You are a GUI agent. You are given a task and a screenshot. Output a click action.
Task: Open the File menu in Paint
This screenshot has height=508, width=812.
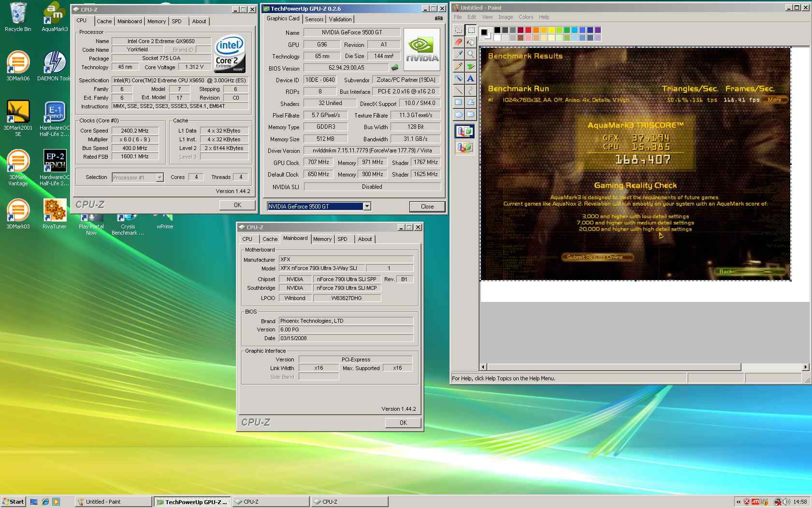click(x=458, y=17)
